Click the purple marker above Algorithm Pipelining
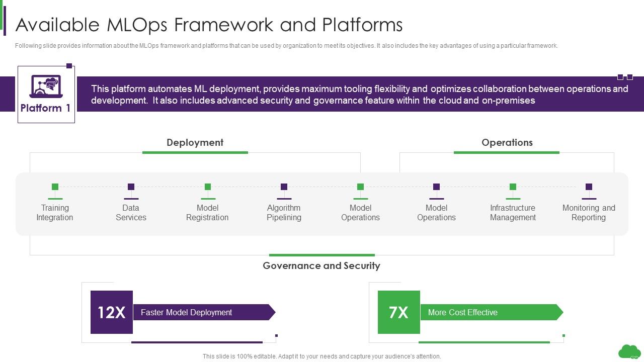The width and height of the screenshot is (644, 362). [284, 187]
